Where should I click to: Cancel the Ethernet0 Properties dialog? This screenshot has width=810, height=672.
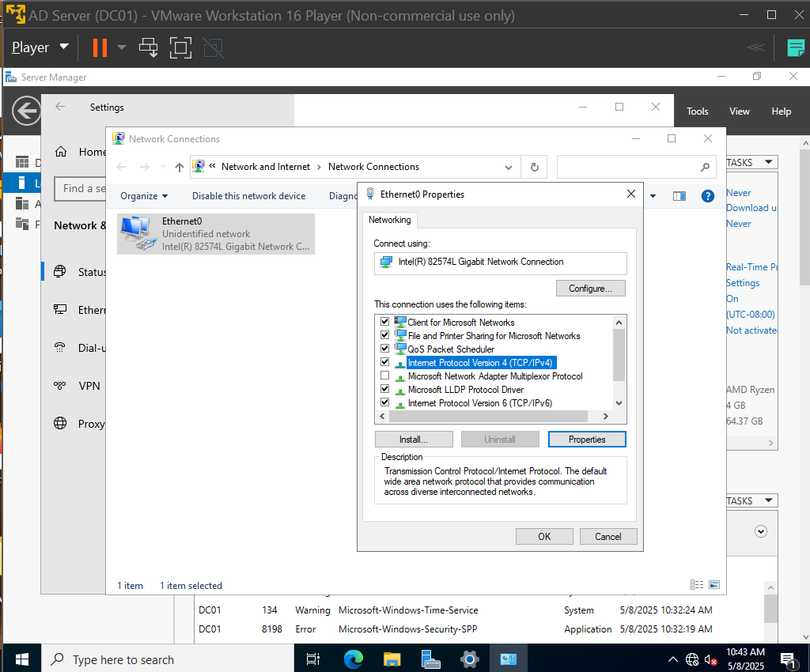click(608, 536)
